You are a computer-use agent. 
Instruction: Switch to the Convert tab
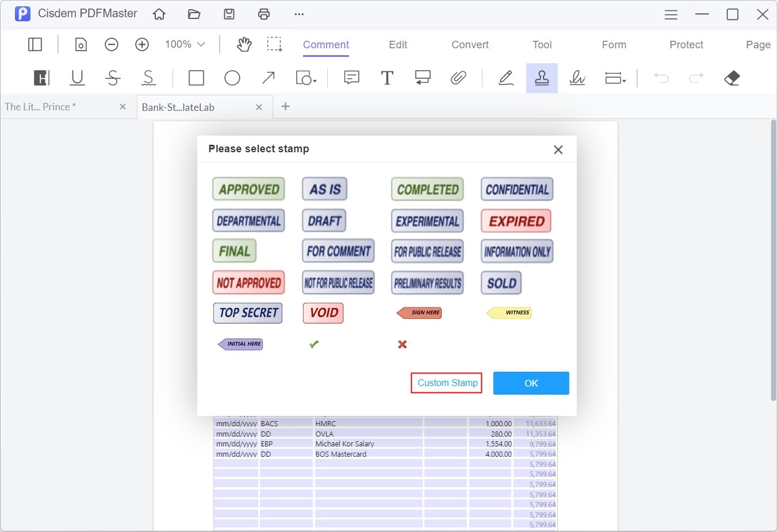[x=470, y=45]
